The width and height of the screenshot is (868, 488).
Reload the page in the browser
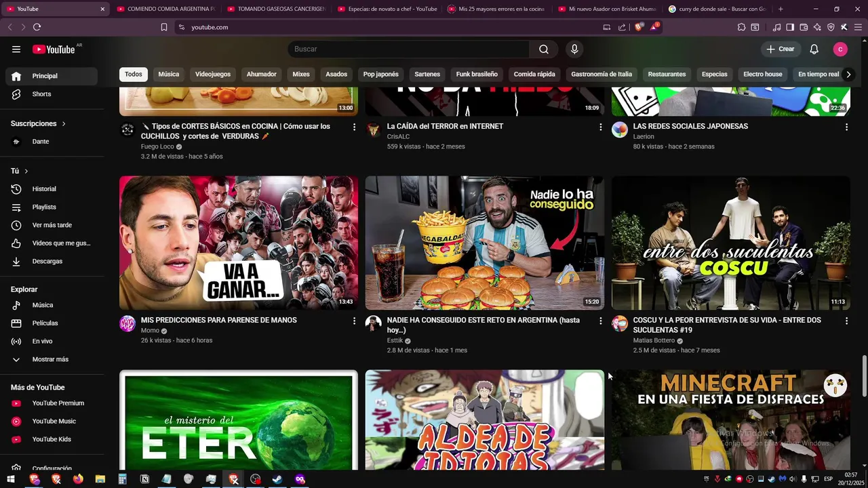(37, 27)
